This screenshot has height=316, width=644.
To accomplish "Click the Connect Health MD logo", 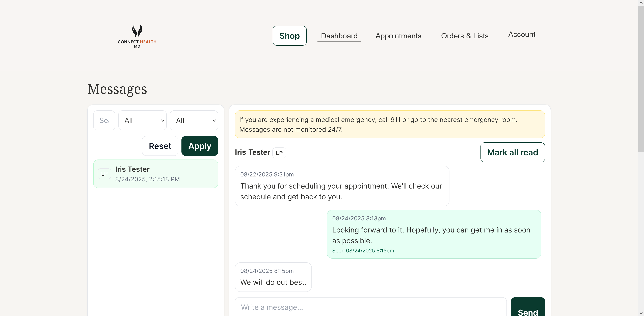I will click(137, 36).
